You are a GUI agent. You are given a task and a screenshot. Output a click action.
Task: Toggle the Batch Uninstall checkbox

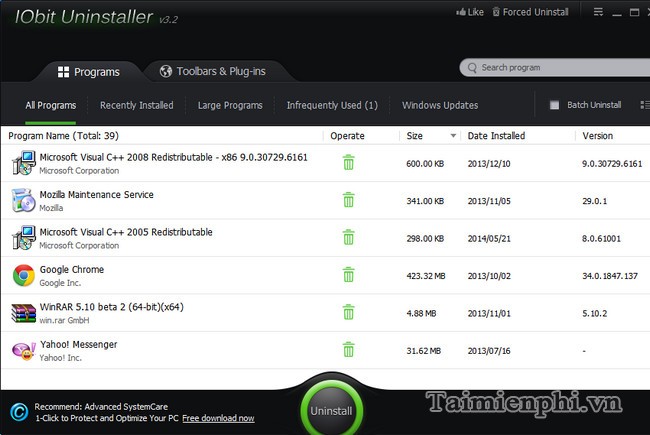(554, 105)
